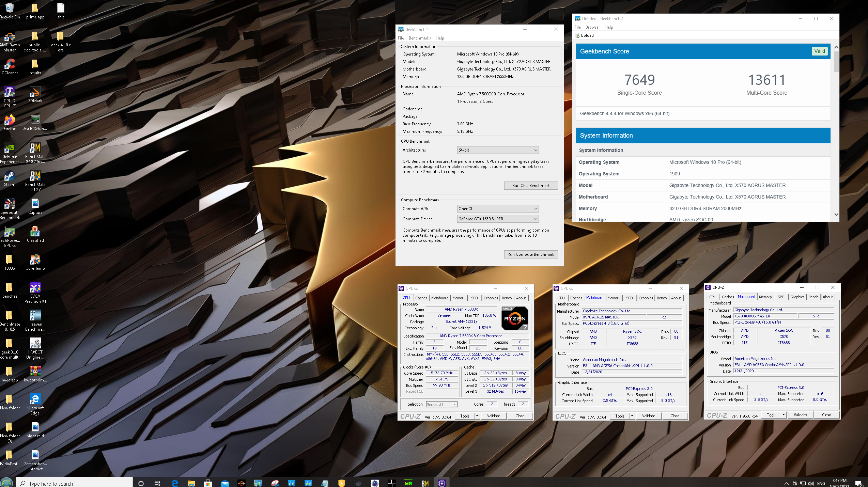868x487 pixels.
Task: Open Firefox desktop icon
Action: [x=10, y=123]
